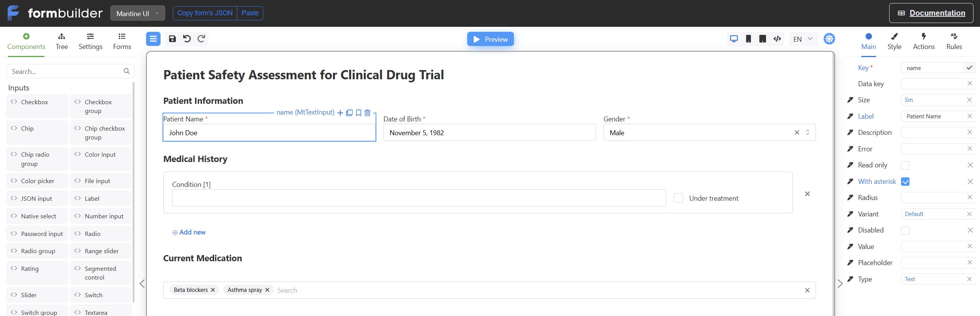Open the JSON code view icon
Image resolution: width=980 pixels, height=316 pixels.
point(777,39)
